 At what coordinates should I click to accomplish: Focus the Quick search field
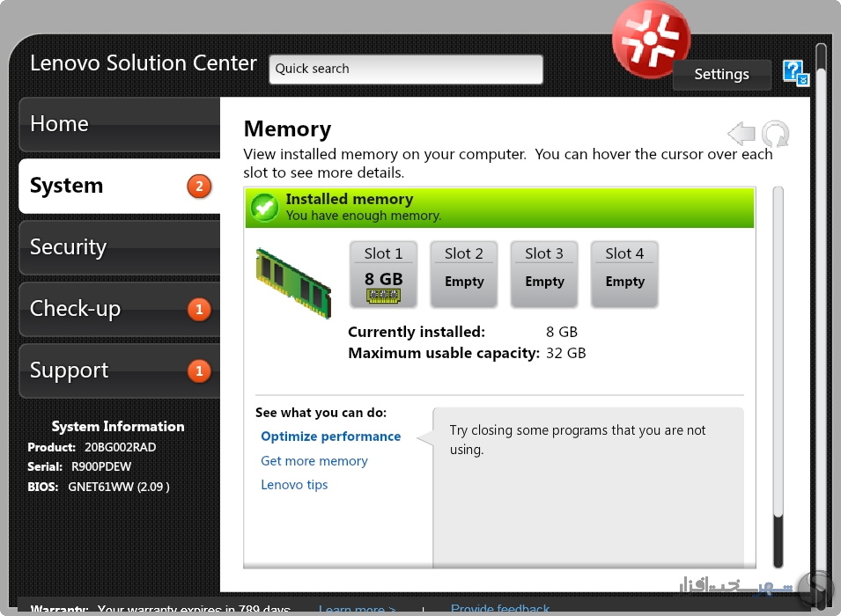point(405,70)
